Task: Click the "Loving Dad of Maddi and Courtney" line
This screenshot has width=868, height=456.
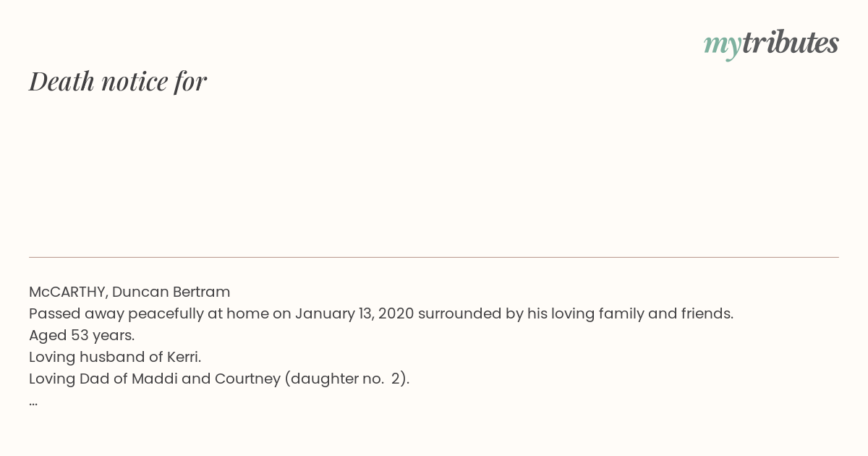Action: point(219,379)
